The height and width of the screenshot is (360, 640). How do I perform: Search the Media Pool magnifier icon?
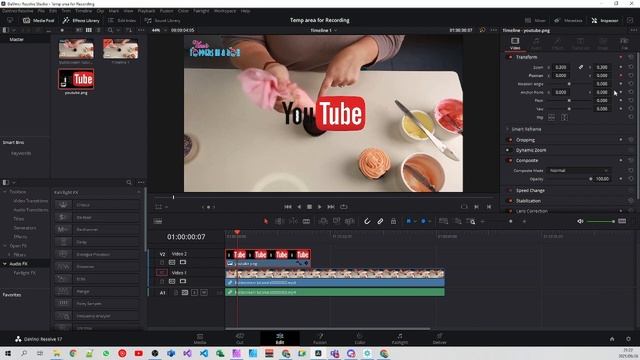click(110, 30)
